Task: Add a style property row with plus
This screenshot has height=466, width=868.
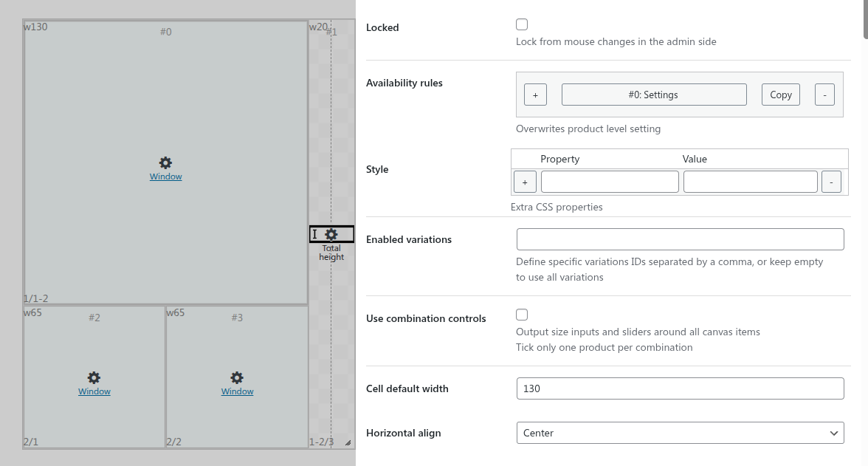Action: coord(525,182)
